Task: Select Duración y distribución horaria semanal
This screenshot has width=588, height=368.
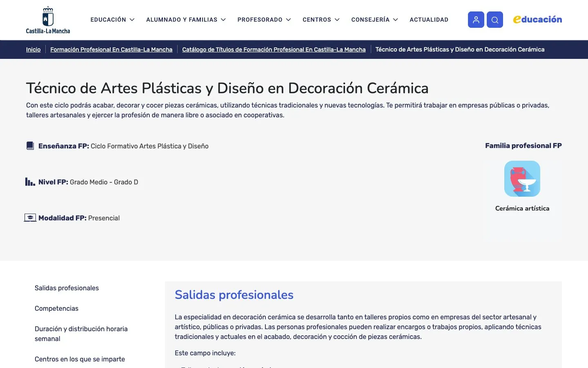Action: coord(81,334)
